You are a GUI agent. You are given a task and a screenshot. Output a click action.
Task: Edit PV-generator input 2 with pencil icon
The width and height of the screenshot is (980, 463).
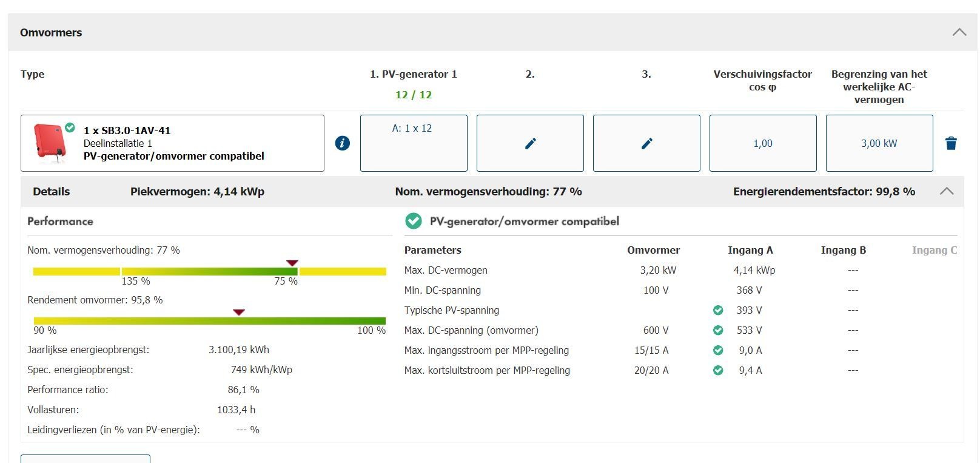[x=530, y=143]
